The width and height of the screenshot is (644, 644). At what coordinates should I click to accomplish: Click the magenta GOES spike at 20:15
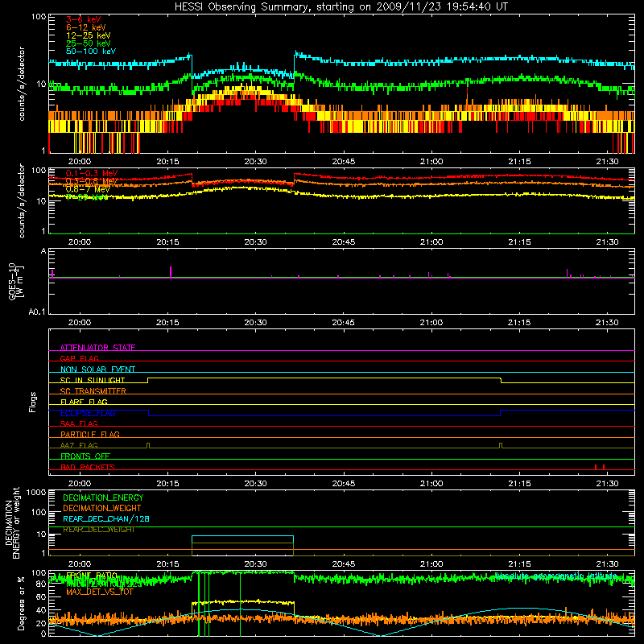point(171,272)
